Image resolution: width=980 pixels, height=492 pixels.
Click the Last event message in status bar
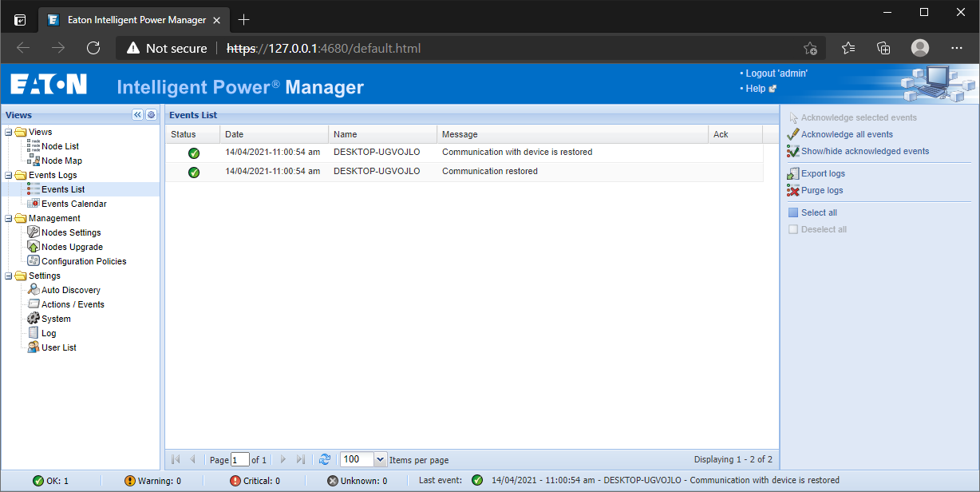[666, 481]
